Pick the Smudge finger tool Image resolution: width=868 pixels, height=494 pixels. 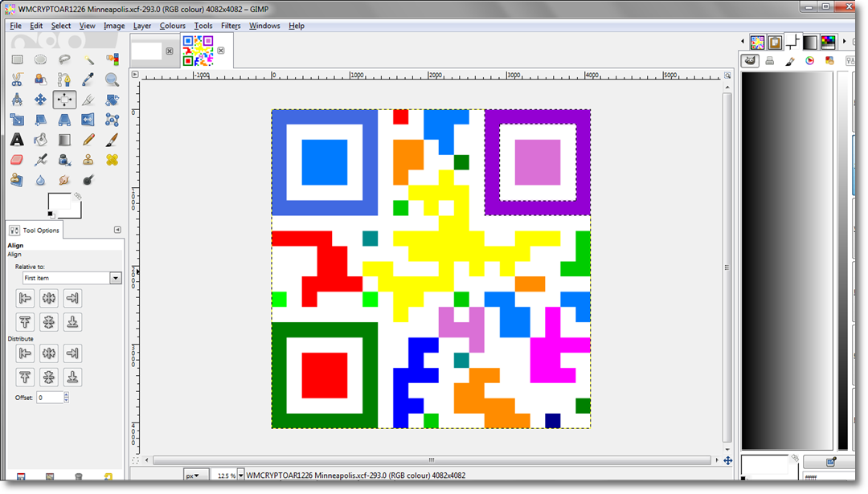click(x=64, y=180)
